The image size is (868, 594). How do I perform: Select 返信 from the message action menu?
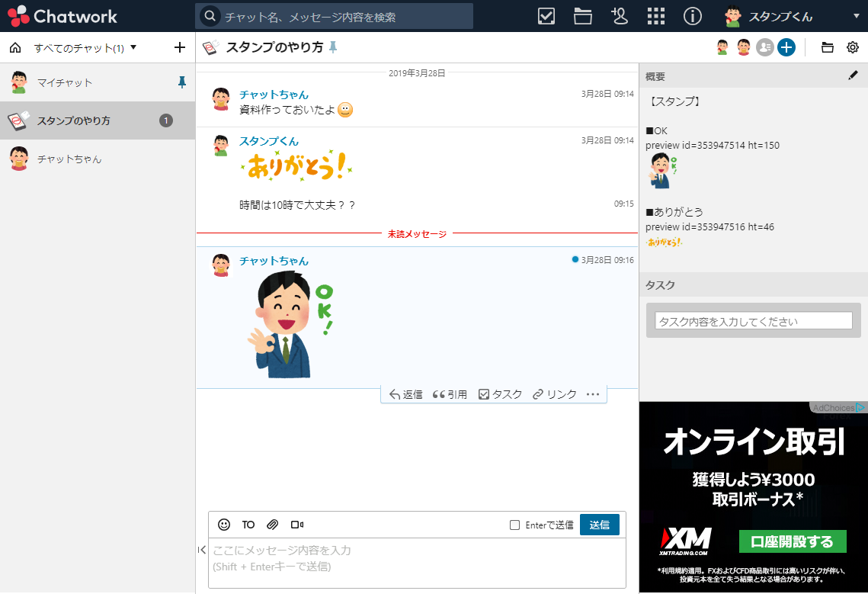[405, 394]
